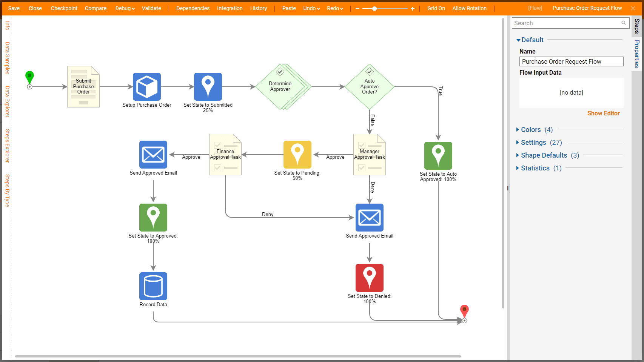Open History from the toolbar
Viewport: 644px width, 362px height.
[259, 8]
